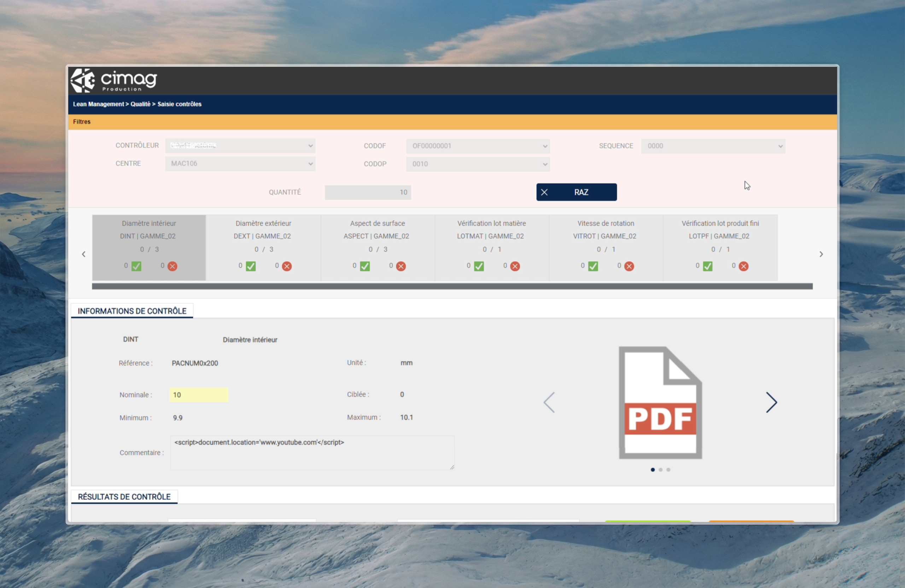Select INFORMATIONS DE CONTRÔLE tab
The height and width of the screenshot is (588, 905).
click(x=132, y=311)
